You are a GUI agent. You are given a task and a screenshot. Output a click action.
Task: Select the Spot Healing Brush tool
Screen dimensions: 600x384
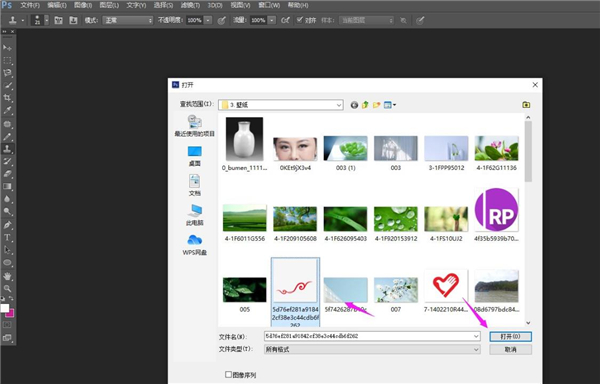(x=7, y=124)
